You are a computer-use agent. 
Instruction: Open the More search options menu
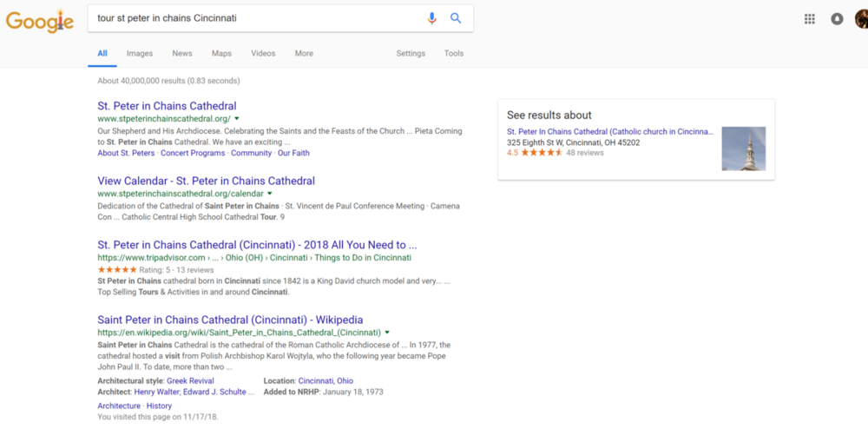[304, 53]
